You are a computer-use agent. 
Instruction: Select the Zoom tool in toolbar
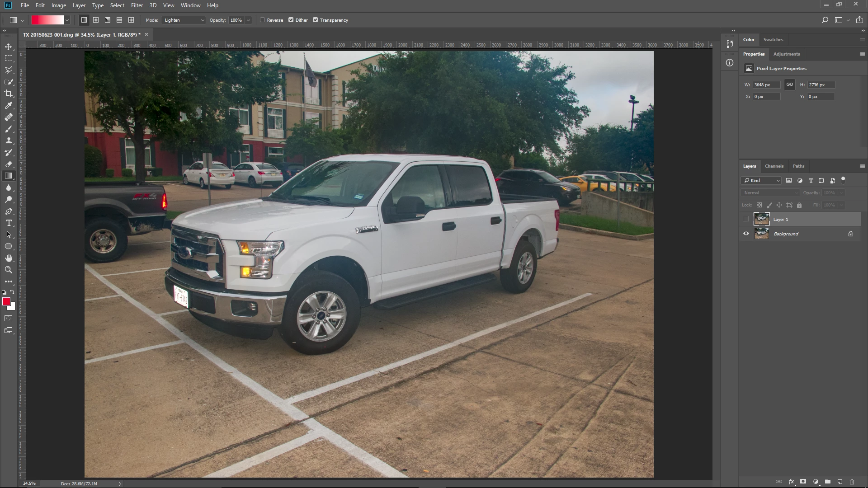click(x=9, y=270)
